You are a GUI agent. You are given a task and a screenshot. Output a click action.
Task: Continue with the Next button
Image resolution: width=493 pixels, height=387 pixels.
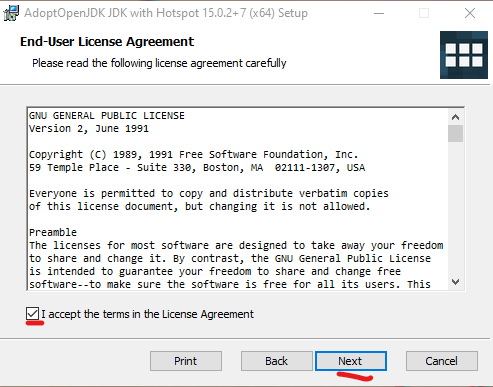pos(351,361)
